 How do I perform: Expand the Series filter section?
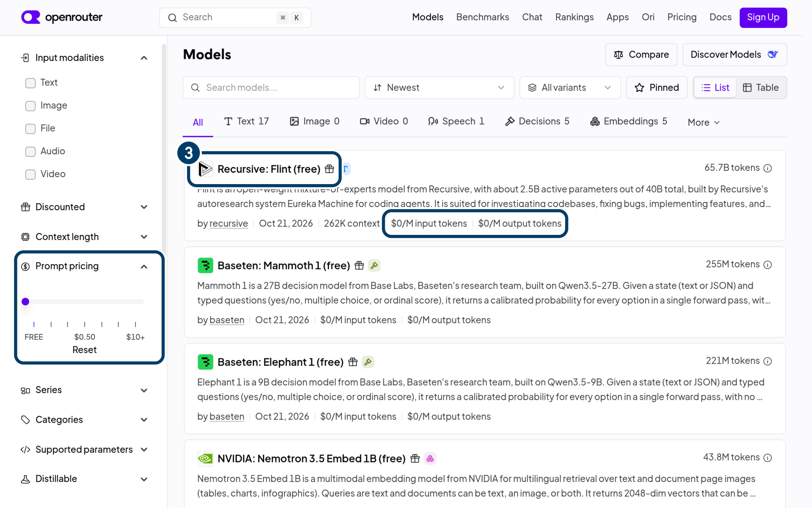click(x=144, y=391)
